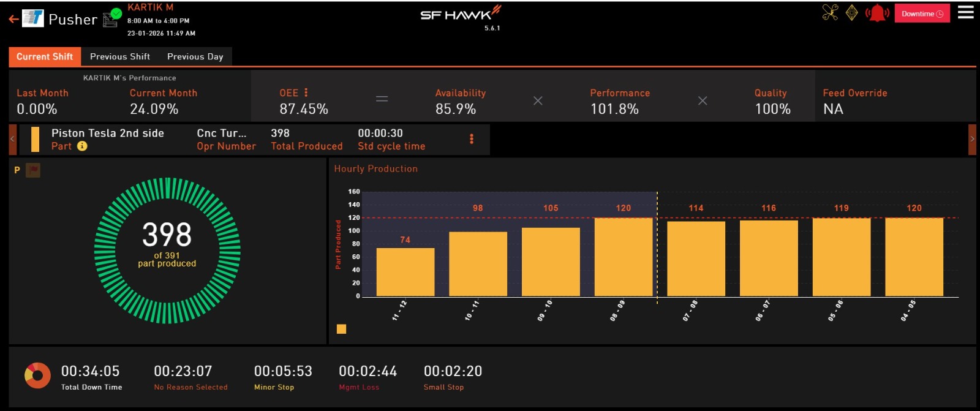Switch to the Previous Shift tab
980x411 pixels.
tap(120, 56)
